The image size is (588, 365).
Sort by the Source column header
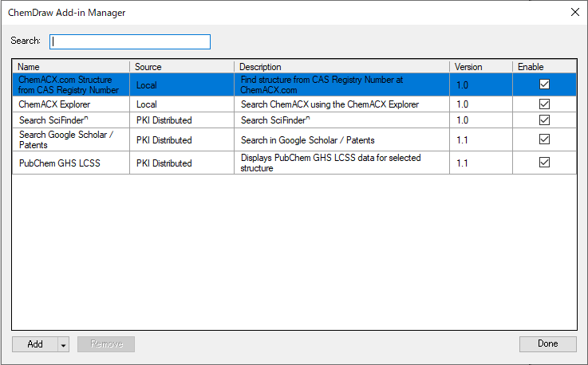pos(182,67)
